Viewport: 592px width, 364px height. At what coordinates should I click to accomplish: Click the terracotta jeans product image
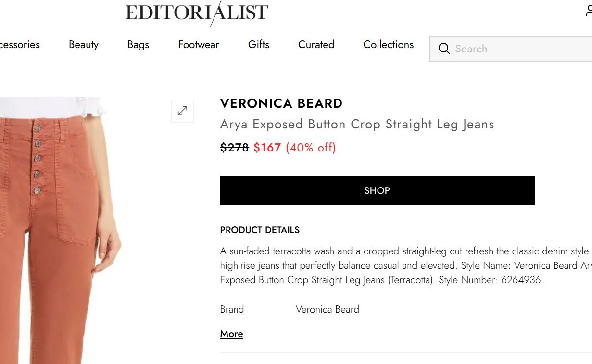pos(58,231)
